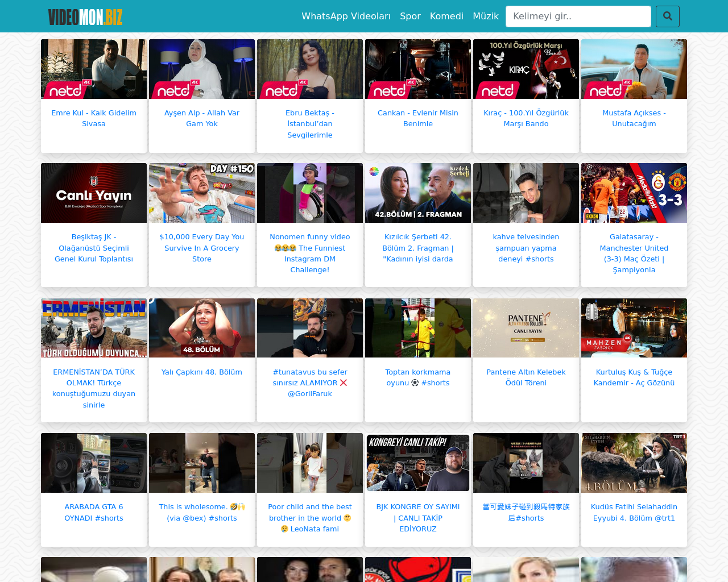Open '$10,000 Every Day You Survive' link
Viewport: 728px width, 582px height.
point(202,248)
